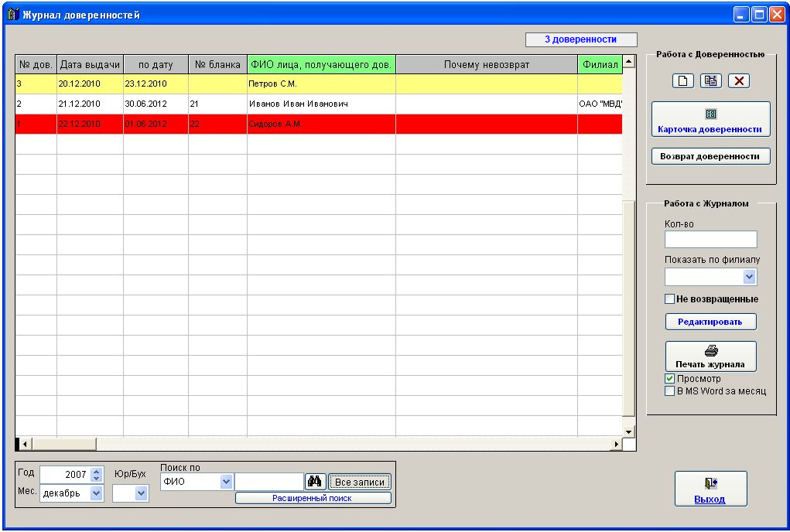Click date cell 30.06.2012

point(156,104)
